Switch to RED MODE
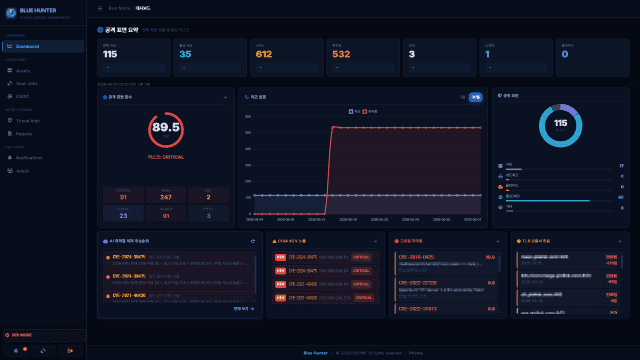The height and width of the screenshot is (360, 640). point(44,335)
